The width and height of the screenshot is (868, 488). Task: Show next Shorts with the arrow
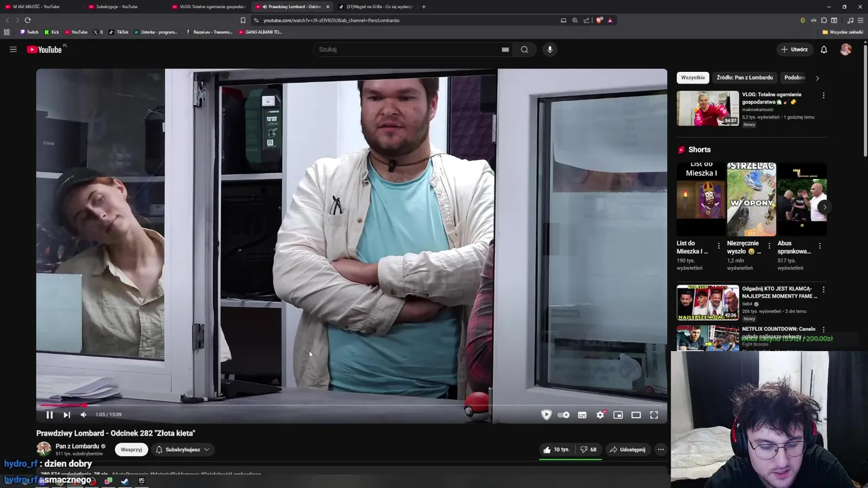(x=824, y=207)
